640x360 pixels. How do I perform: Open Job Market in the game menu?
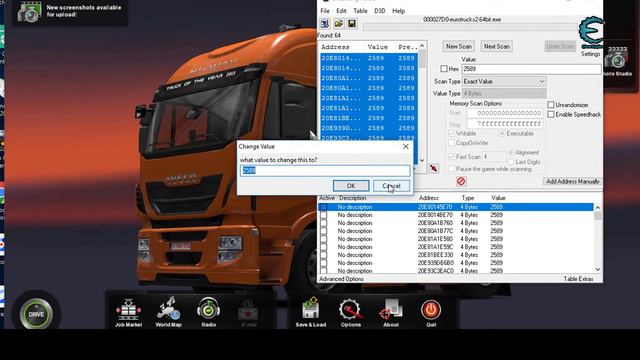pos(128,312)
